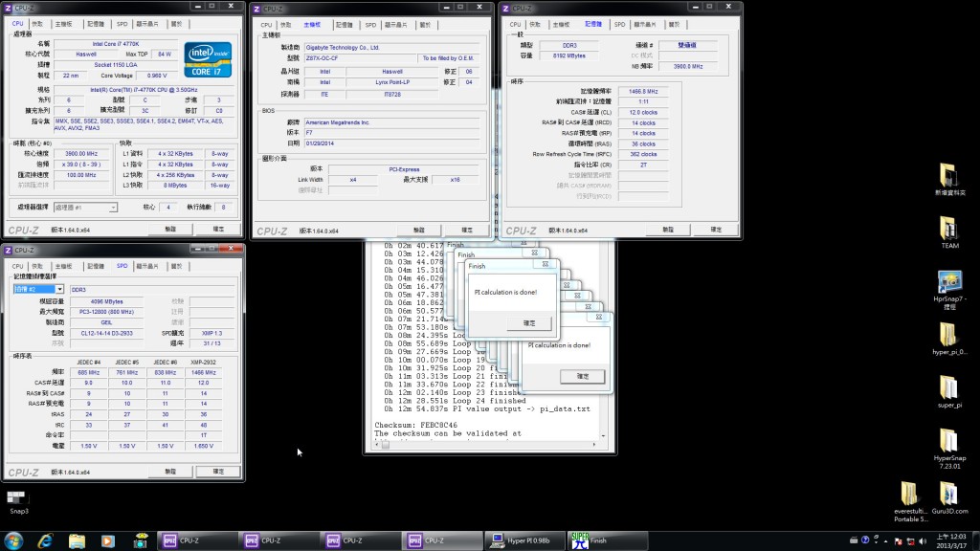
Task: Click the horizontal scrollbar in the Super PI log
Action: (485, 445)
